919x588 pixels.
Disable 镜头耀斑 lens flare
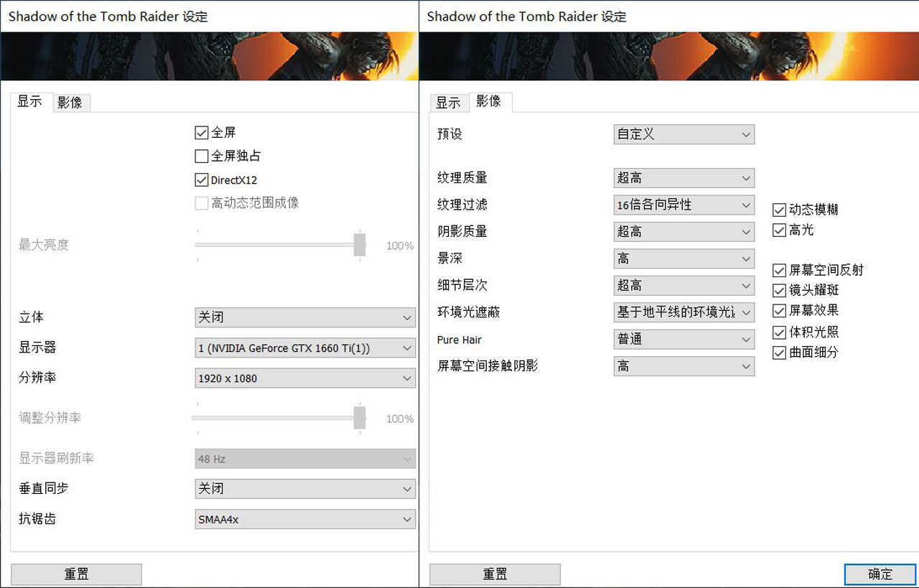[x=779, y=290]
